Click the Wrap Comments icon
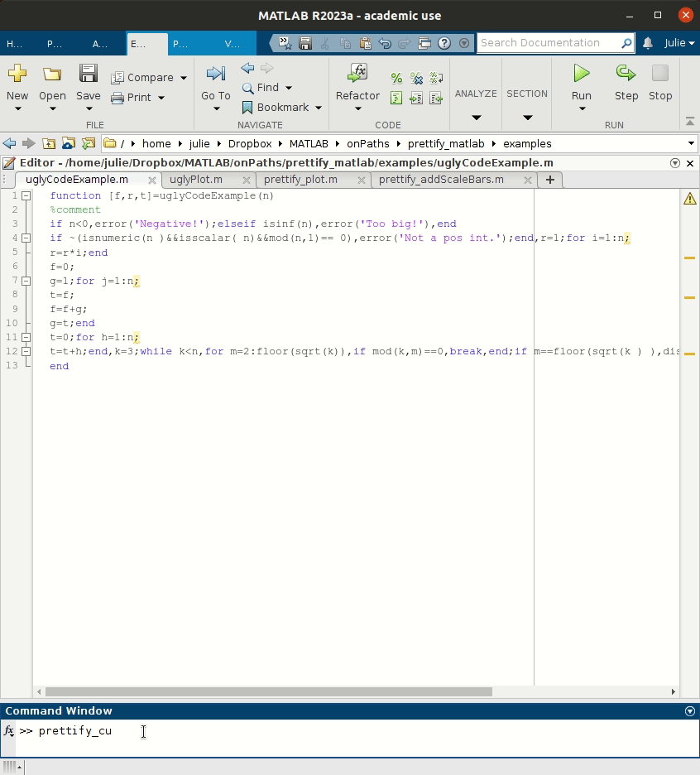Image resolution: width=700 pixels, height=775 pixels. [x=436, y=78]
